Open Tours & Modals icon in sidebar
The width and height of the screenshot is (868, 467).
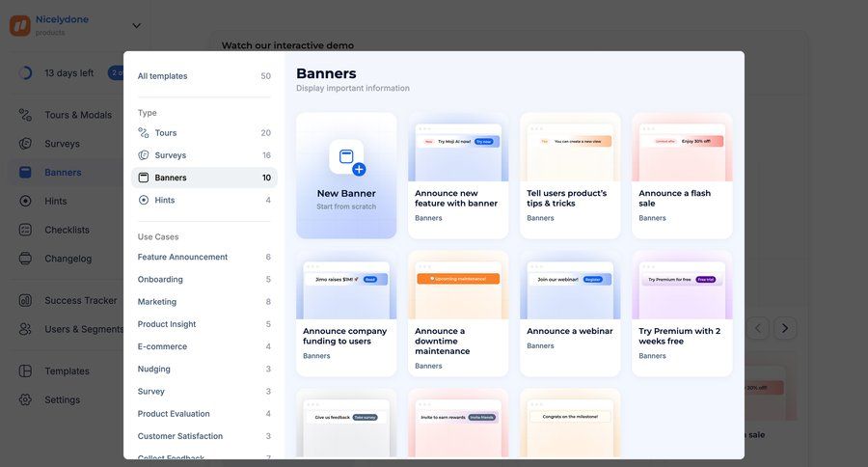pyautogui.click(x=25, y=115)
